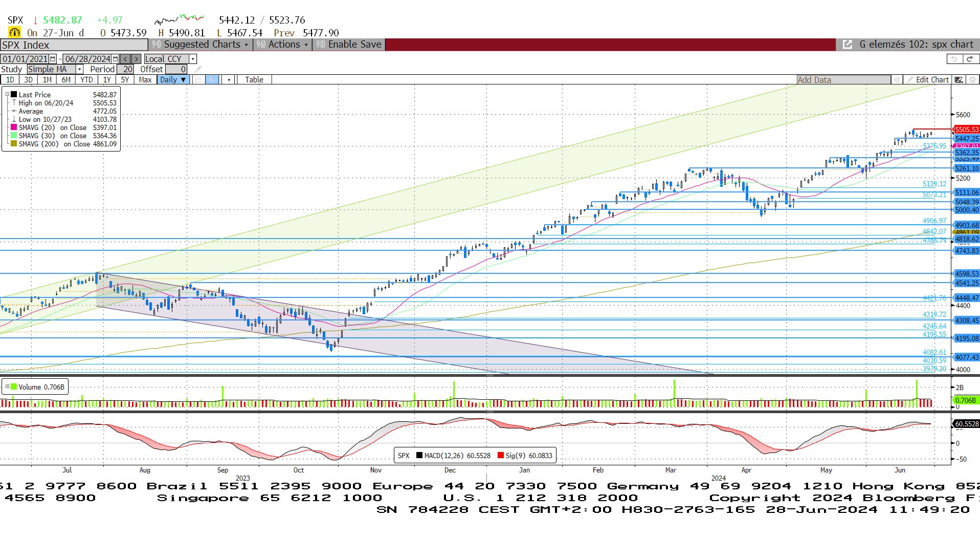
Task: Open the Suggested Charts menu
Action: click(x=201, y=45)
